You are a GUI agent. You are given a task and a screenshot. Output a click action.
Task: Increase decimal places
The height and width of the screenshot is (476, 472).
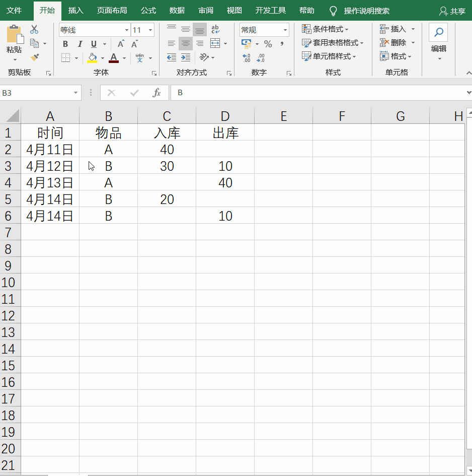click(246, 58)
